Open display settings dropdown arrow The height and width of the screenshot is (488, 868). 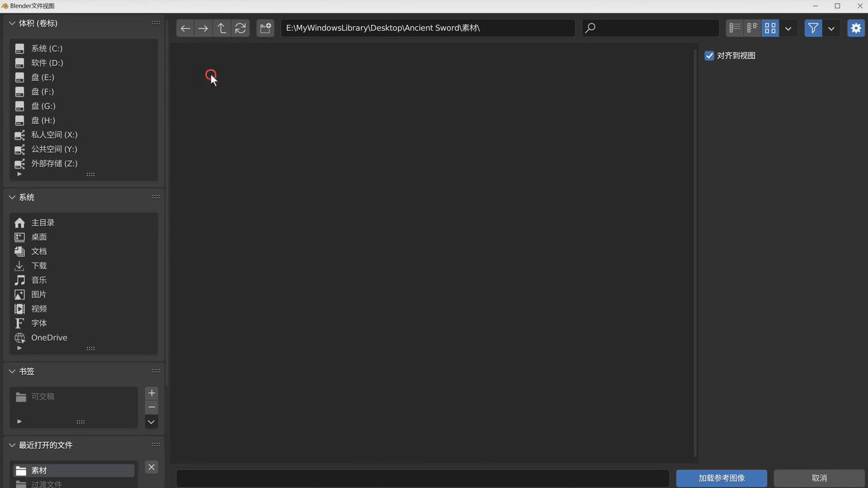(x=788, y=28)
